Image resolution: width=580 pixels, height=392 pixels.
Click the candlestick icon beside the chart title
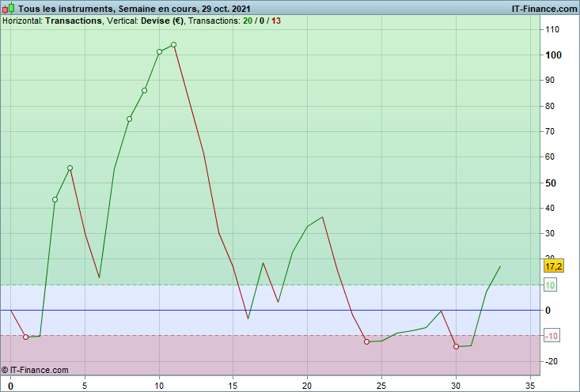click(x=9, y=8)
